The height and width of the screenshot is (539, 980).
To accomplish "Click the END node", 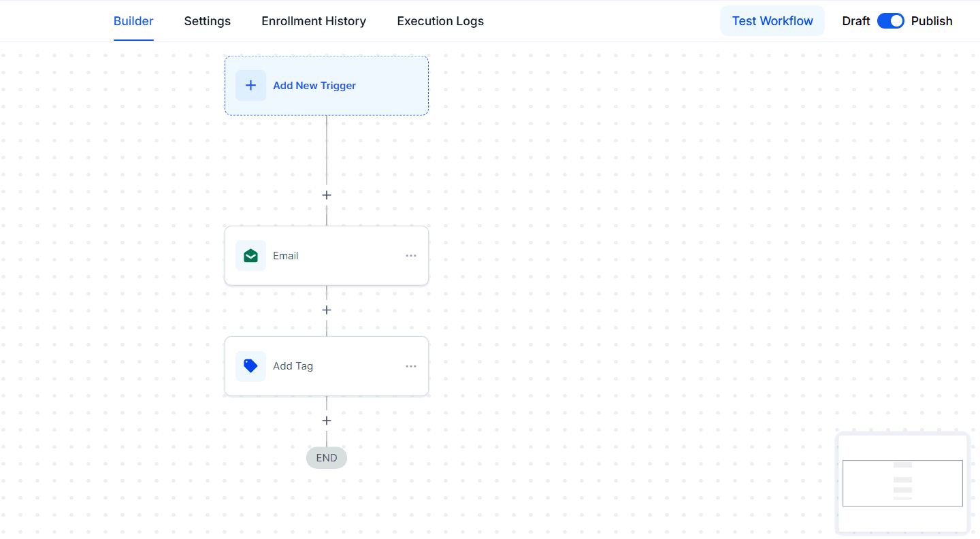I will point(327,458).
